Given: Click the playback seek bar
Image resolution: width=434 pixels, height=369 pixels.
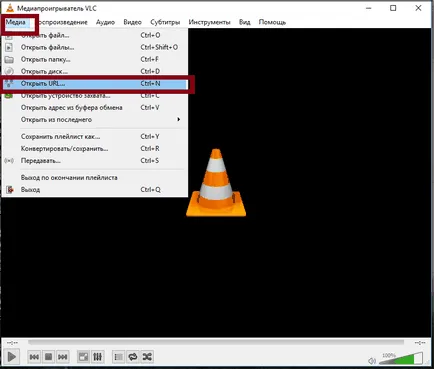Looking at the screenshot, I should pos(216,343).
